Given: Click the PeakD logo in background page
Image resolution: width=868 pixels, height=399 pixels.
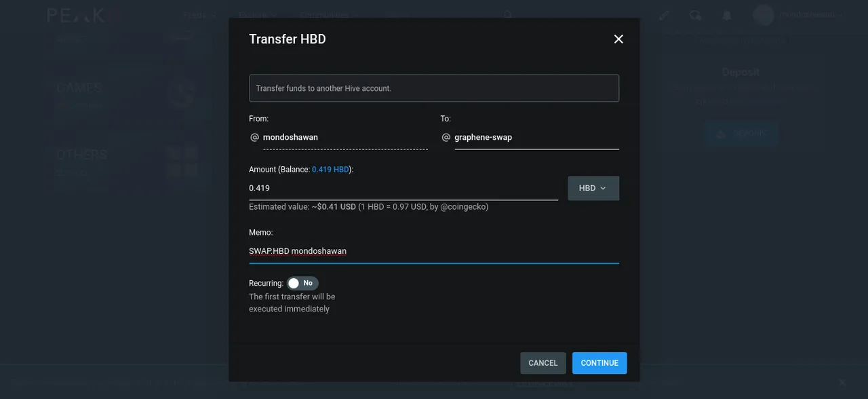Looking at the screenshot, I should (x=83, y=15).
